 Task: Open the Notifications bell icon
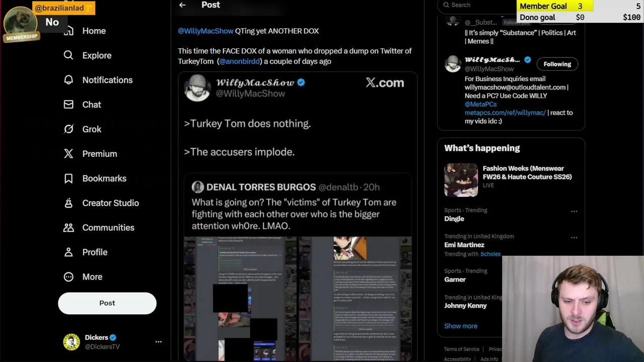pos(68,80)
